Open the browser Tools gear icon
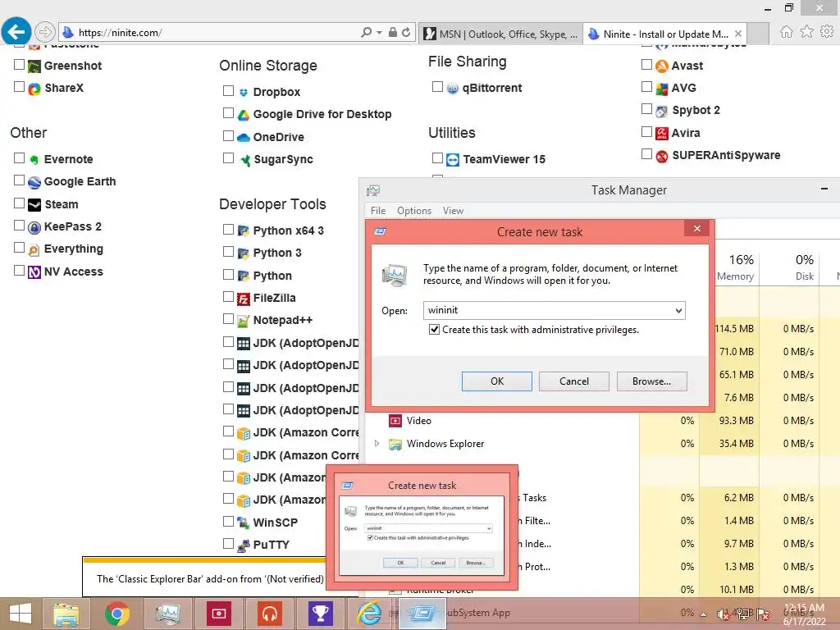840x630 pixels. click(827, 32)
